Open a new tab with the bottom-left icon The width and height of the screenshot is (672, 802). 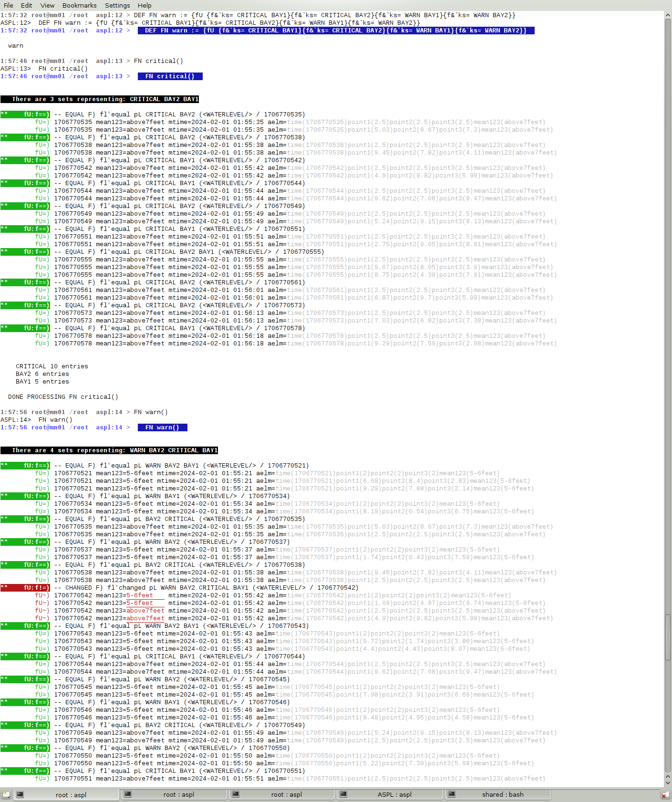click(6, 794)
